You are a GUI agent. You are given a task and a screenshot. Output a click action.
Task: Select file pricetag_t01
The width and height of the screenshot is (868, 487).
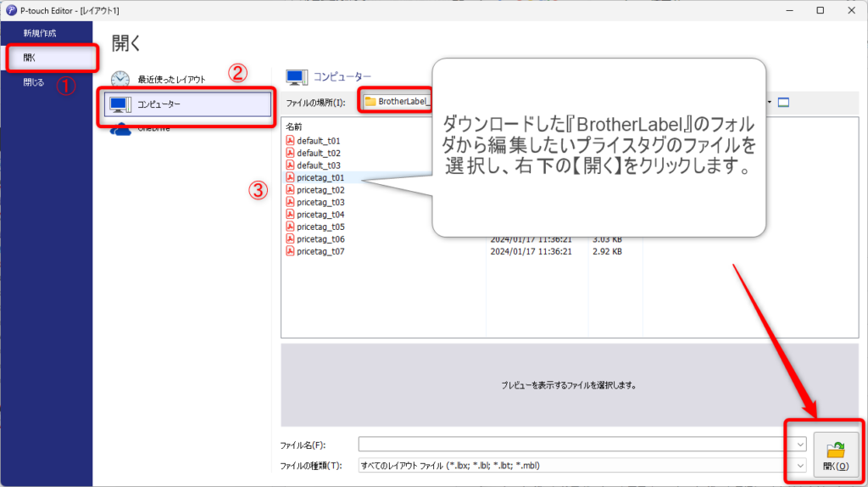click(320, 178)
